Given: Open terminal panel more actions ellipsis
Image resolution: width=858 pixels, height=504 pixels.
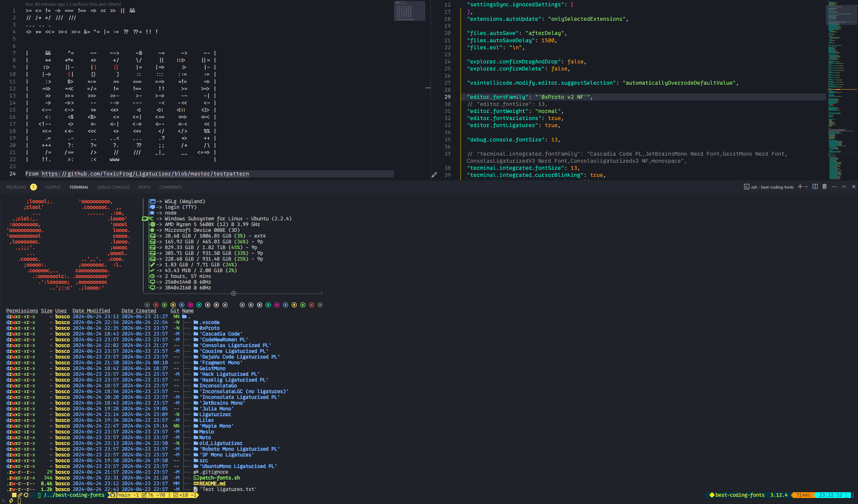Looking at the screenshot, I should click(834, 187).
